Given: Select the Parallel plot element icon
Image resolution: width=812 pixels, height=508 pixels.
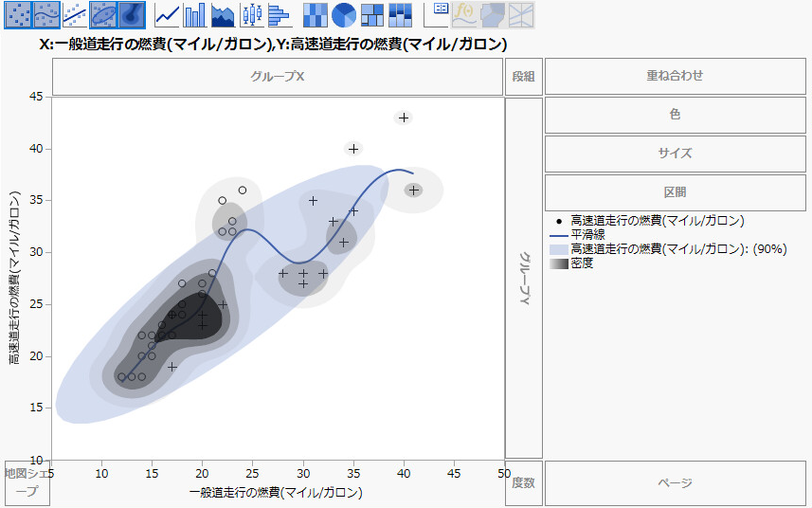Looking at the screenshot, I should (x=521, y=14).
